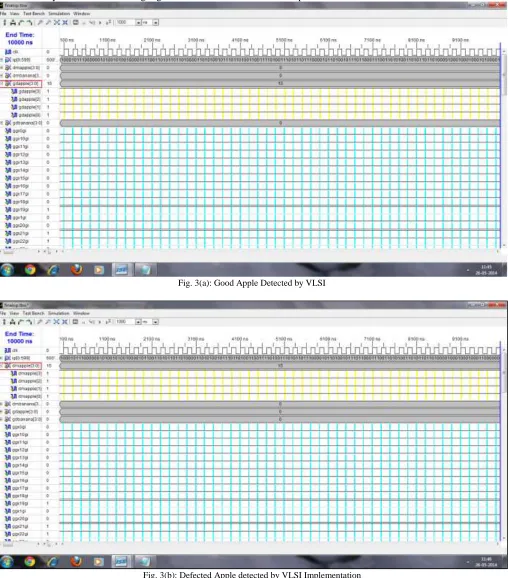Click first magnifier zoom icon in Fig. 3(a) toolbar

(40, 22)
